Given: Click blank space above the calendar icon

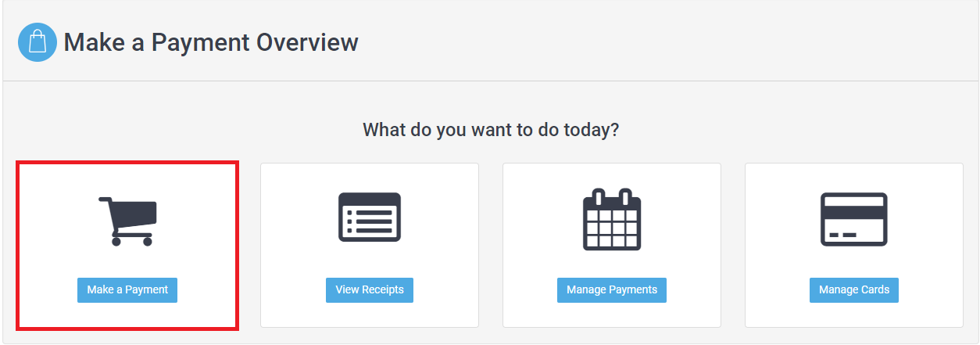Looking at the screenshot, I should click(612, 175).
